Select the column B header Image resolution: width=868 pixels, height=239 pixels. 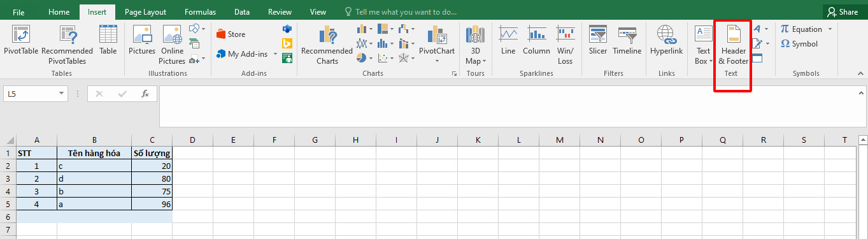94,140
